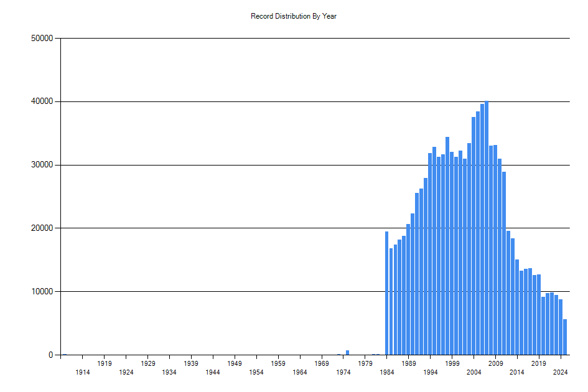Click the 1914 x-axis label
Viewport: 588px width, 392px height.
(82, 372)
